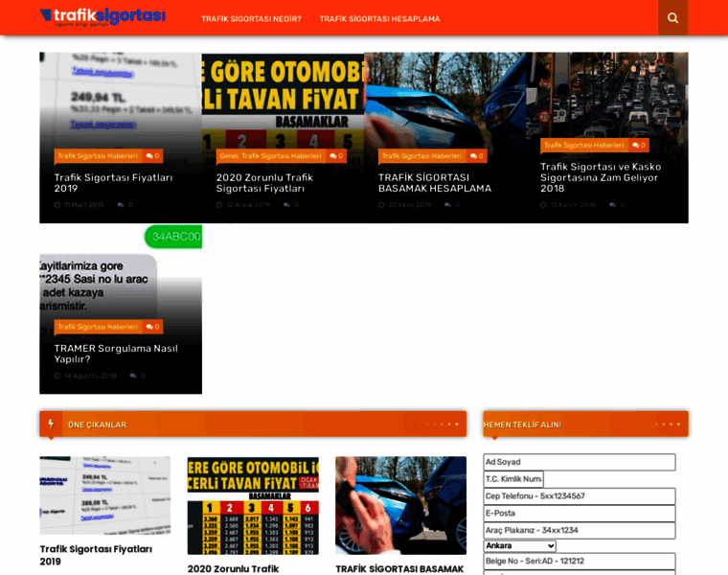Open the Ankara city dropdown
Image resolution: width=728 pixels, height=575 pixels.
[519, 545]
